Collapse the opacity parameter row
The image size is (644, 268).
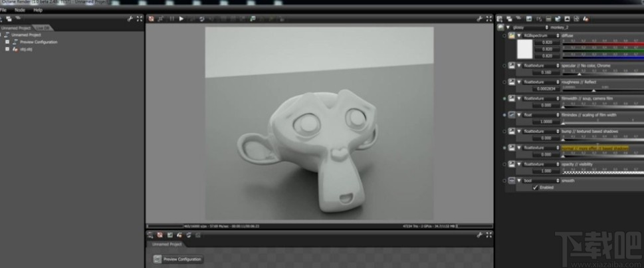point(519,164)
